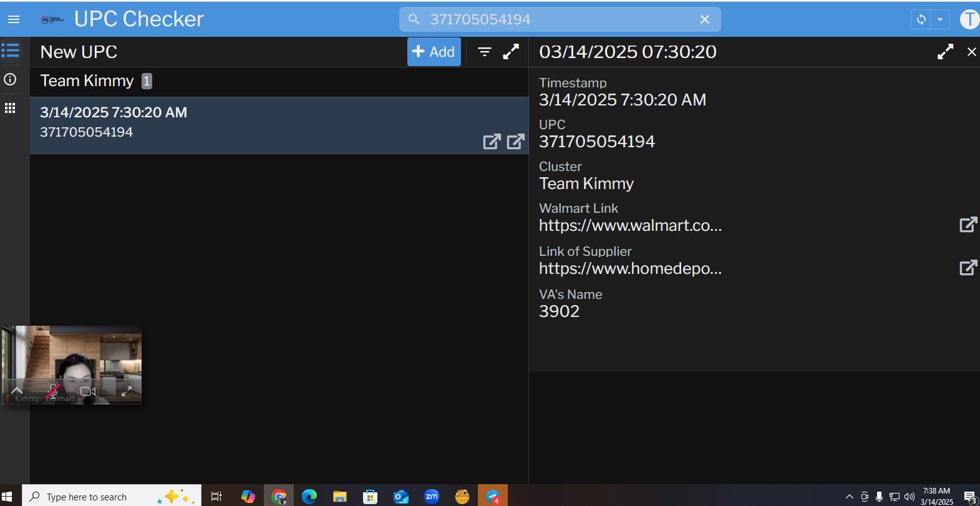The height and width of the screenshot is (506, 980).
Task: Launch Copilot from the taskbar
Action: pyautogui.click(x=248, y=497)
